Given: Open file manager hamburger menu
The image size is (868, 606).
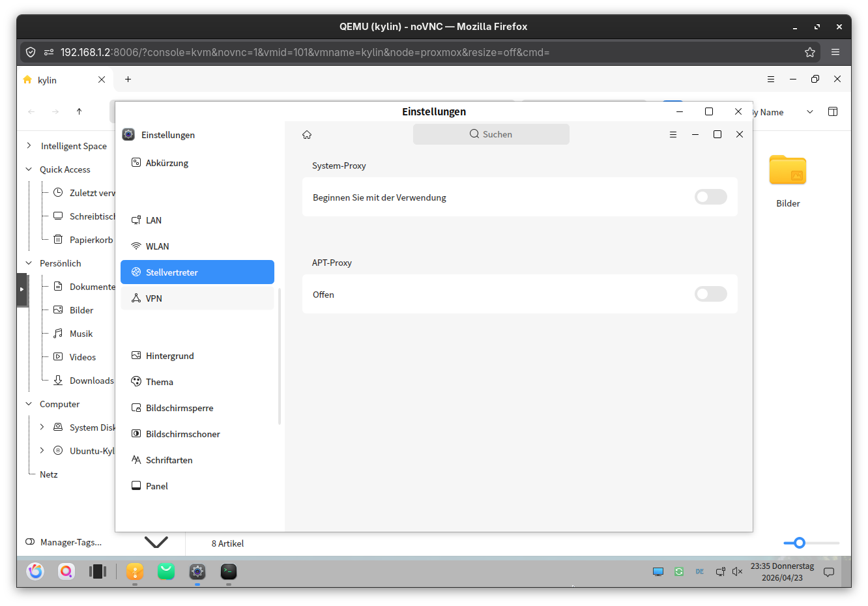Looking at the screenshot, I should click(771, 79).
